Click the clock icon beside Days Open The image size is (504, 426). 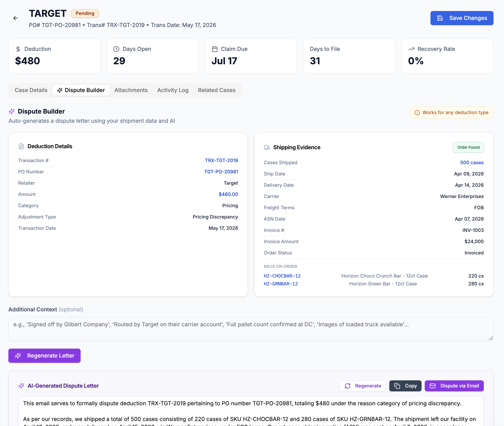coord(116,49)
